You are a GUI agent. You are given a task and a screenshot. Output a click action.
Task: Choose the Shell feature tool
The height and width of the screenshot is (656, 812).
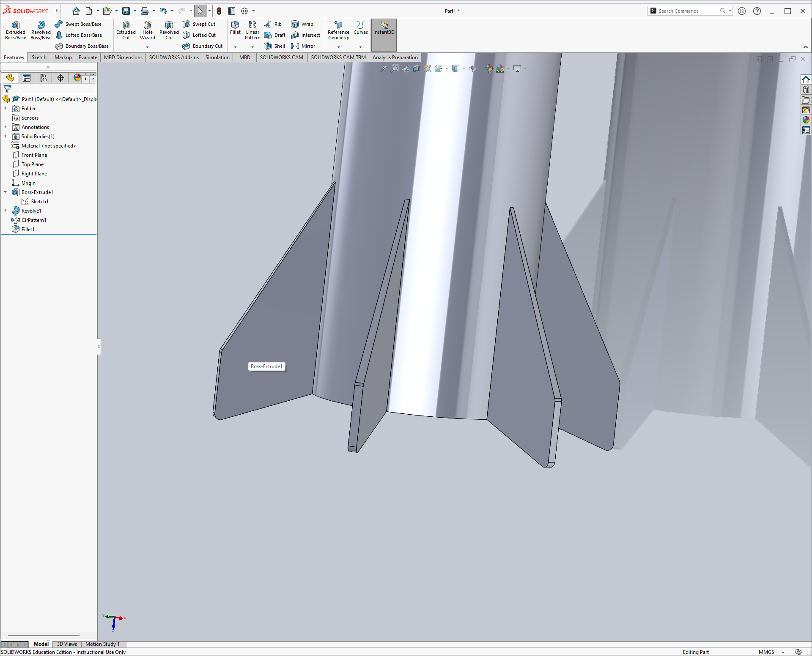pos(275,46)
